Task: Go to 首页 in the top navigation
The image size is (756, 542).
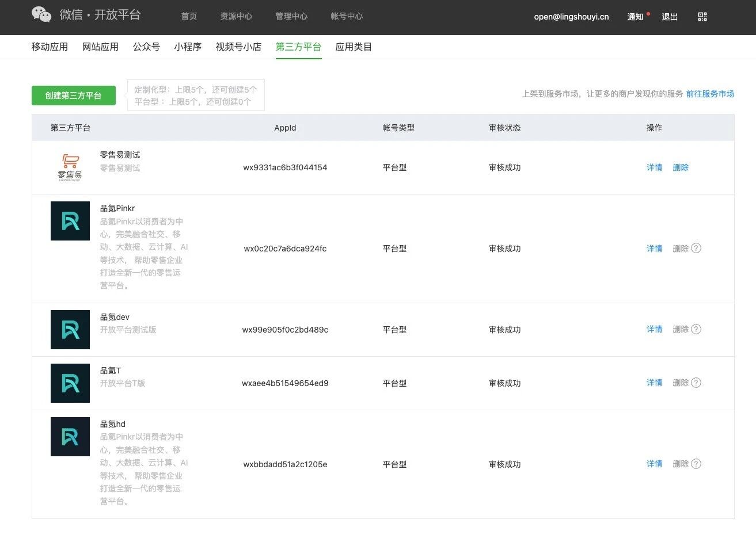Action: tap(189, 16)
